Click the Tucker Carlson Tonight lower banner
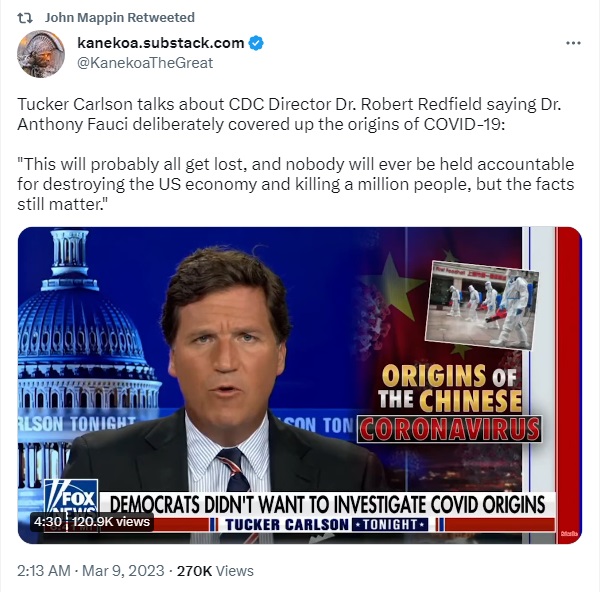Image resolution: width=601 pixels, height=592 pixels. point(327,524)
